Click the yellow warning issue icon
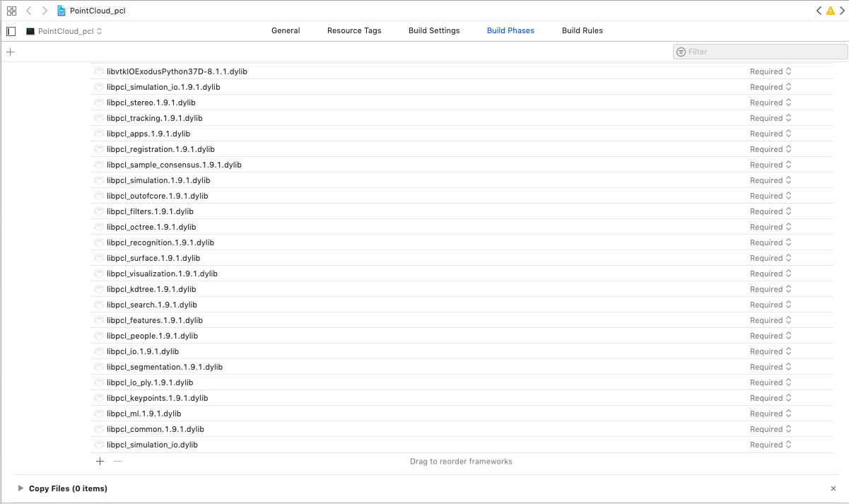This screenshot has height=504, width=849. coord(831,11)
